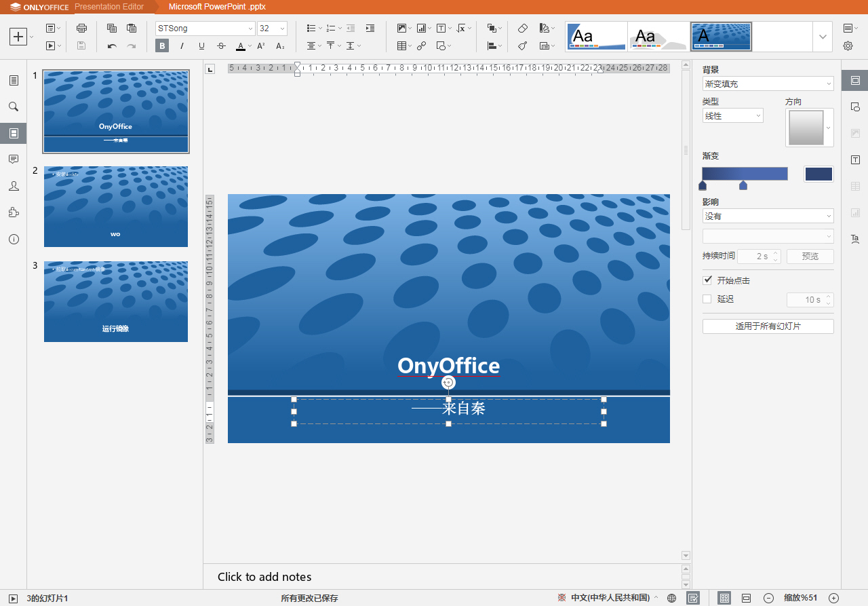This screenshot has width=868, height=606.
Task: Open shape settings in right sidebar
Action: [854, 107]
